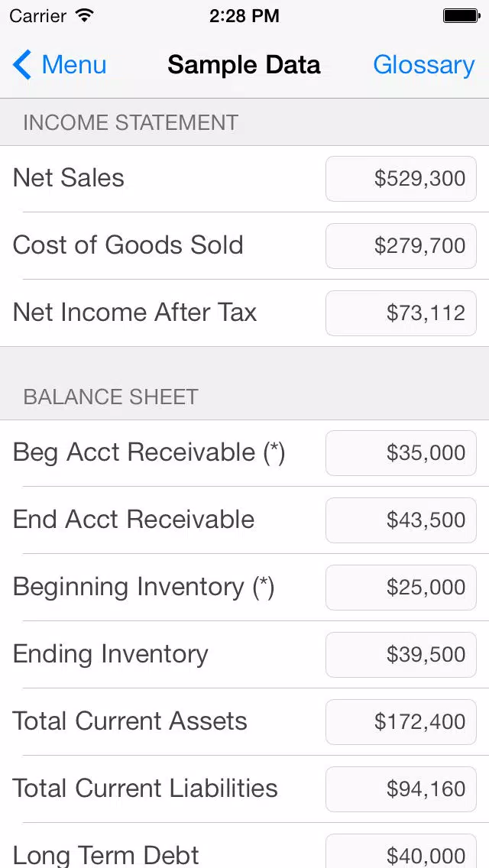Select End Acct Receivable field $43,500
Viewport: 489px width, 868px height.
coord(401,520)
